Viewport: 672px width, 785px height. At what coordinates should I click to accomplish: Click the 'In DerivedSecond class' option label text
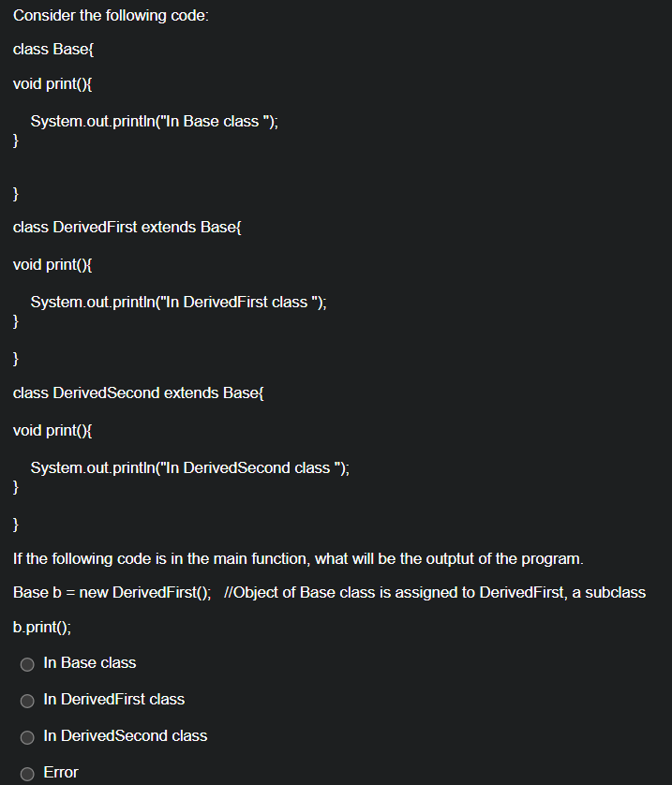(x=125, y=736)
